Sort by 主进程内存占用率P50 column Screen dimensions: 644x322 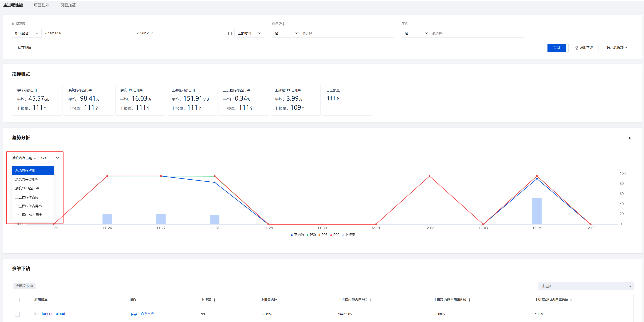pyautogui.click(x=469, y=300)
